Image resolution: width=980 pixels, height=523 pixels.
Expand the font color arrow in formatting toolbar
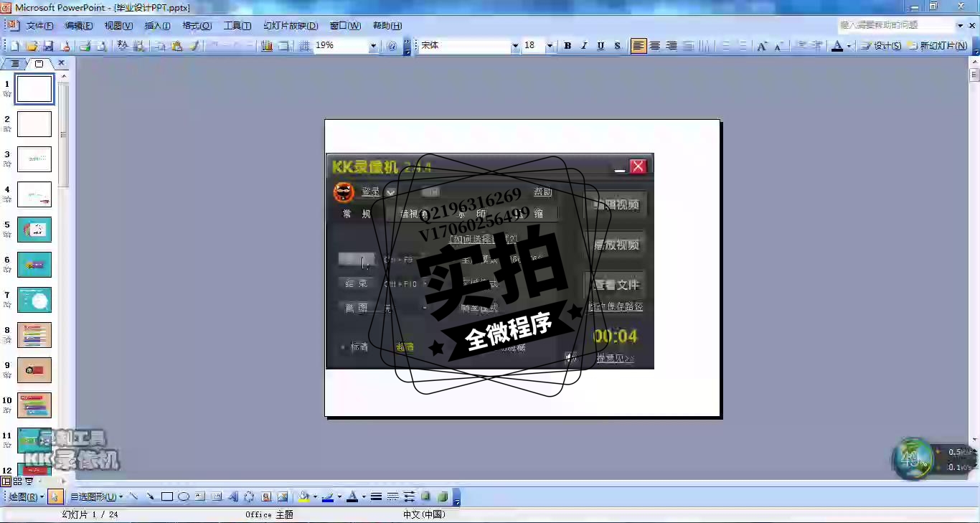coord(849,46)
